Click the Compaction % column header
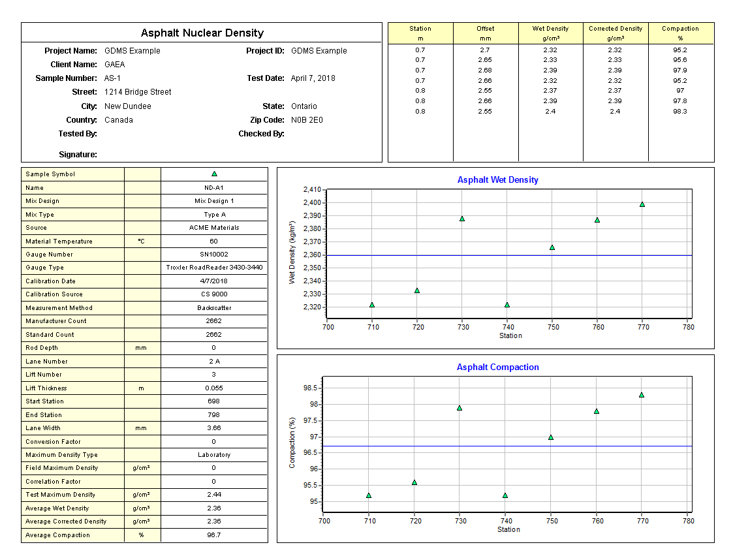This screenshot has width=733, height=560. (x=680, y=33)
